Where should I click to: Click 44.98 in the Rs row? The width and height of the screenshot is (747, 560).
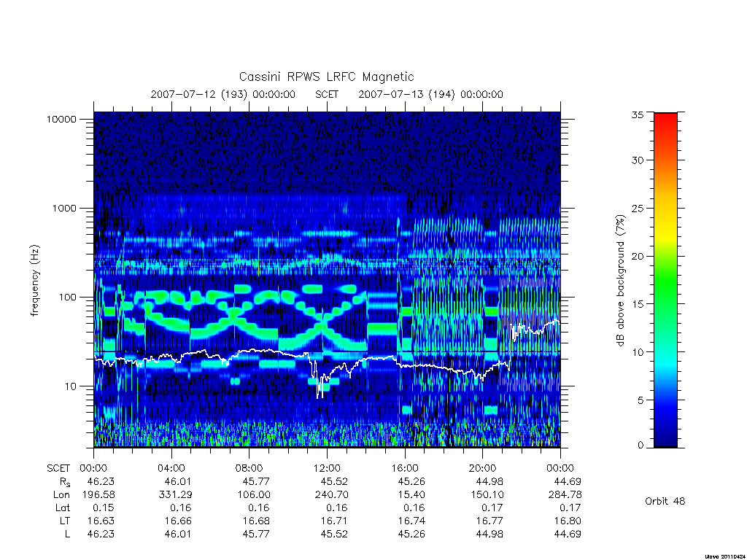(489, 481)
